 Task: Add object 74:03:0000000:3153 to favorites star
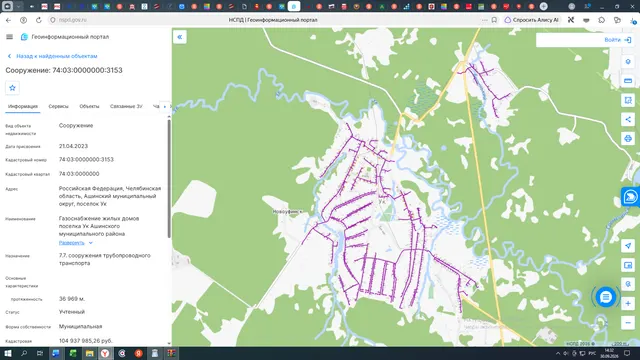click(12, 88)
